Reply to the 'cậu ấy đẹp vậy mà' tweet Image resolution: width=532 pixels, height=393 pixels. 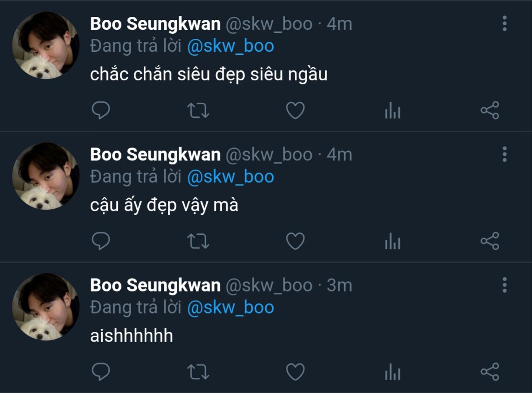point(101,241)
